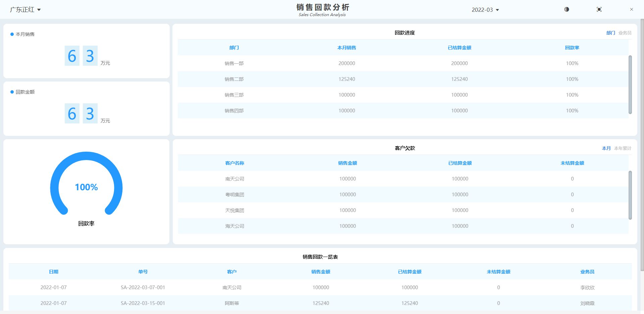The width and height of the screenshot is (644, 314).
Task: Open the 广东正红 company dropdown
Action: tap(25, 10)
